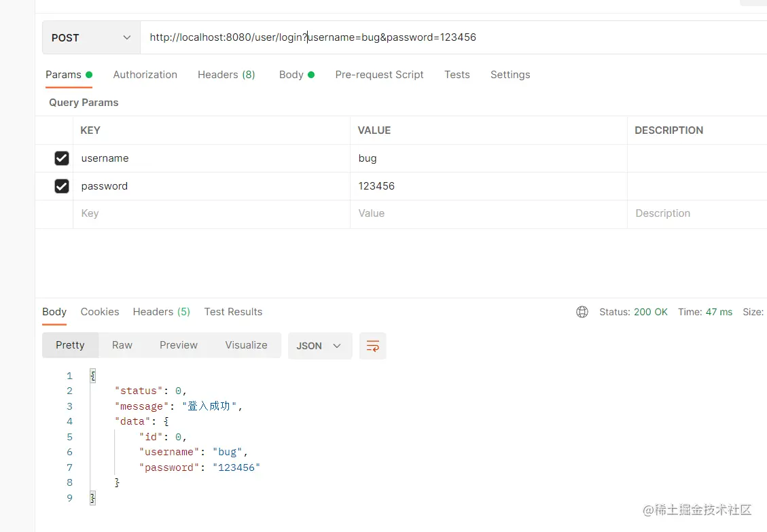The height and width of the screenshot is (532, 767).
Task: Open the Test Results tab
Action: 233,312
